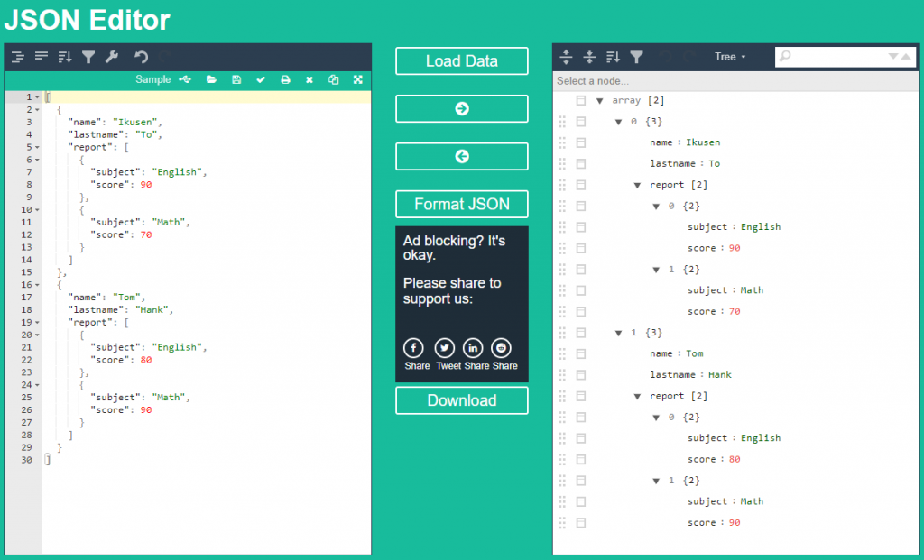This screenshot has width=924, height=560.
Task: Collapse the item above 'subject : English, score : 80'
Action: coord(657,418)
